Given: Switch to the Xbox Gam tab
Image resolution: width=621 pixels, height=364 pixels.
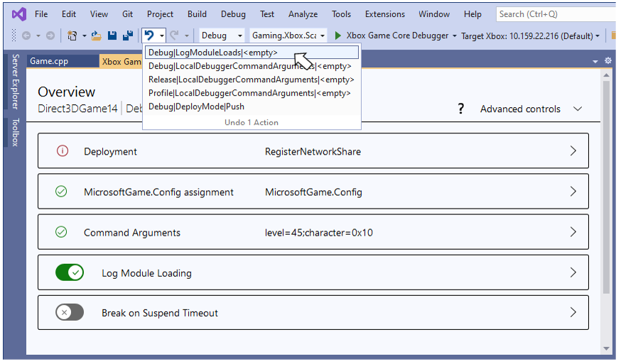Looking at the screenshot, I should click(121, 61).
